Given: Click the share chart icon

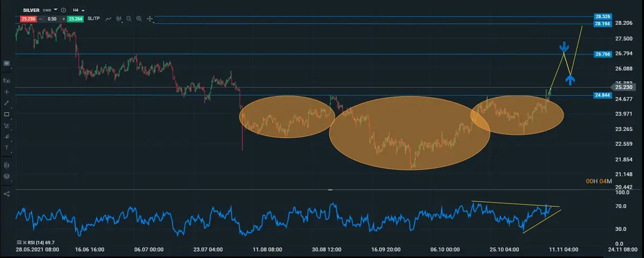Looking at the screenshot, I should tap(7, 193).
